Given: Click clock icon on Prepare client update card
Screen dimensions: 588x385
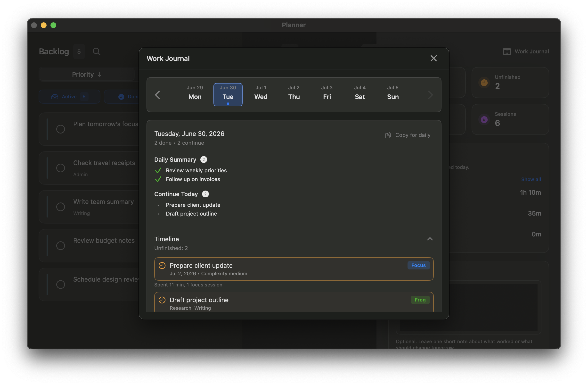Looking at the screenshot, I should click(162, 266).
